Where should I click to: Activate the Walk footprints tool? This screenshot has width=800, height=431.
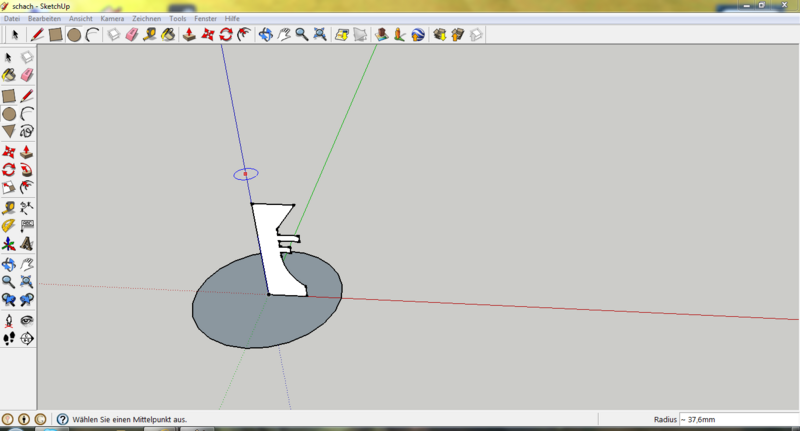(8, 339)
